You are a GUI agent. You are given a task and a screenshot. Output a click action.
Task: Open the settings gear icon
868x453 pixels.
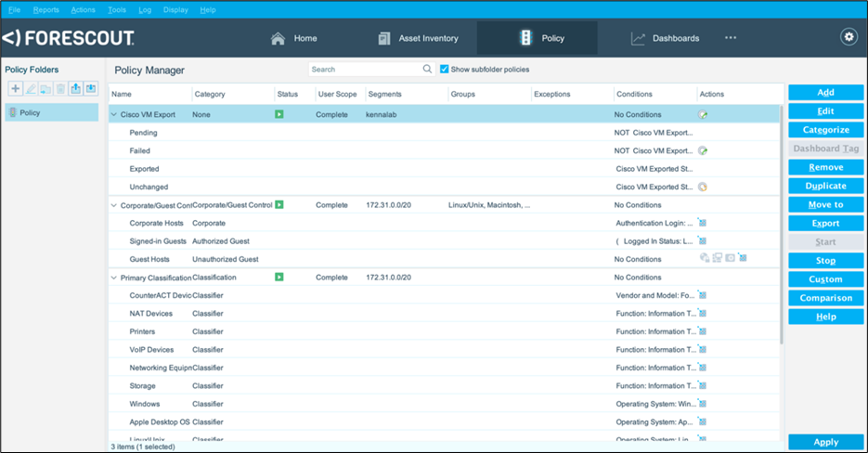849,37
